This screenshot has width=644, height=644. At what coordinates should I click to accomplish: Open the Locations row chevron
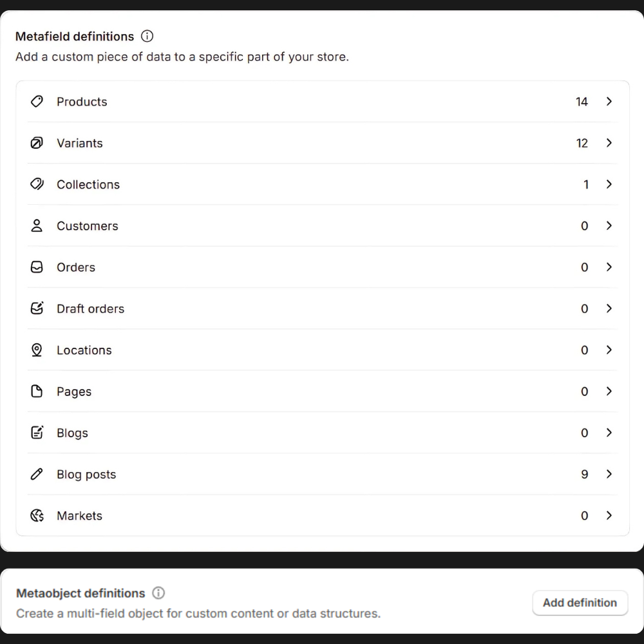[x=609, y=350]
